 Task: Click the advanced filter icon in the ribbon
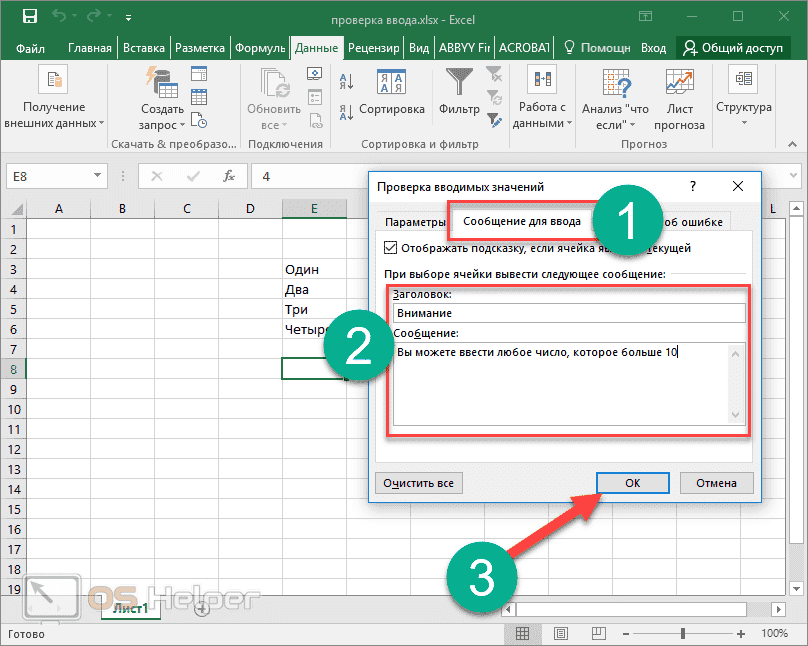point(494,121)
